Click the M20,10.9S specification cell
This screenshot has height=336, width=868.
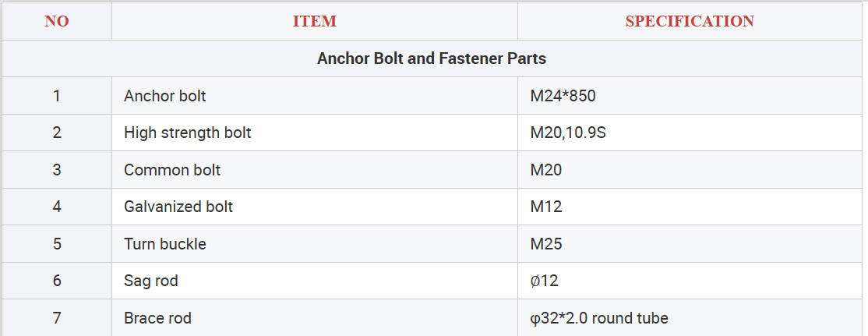coord(568,133)
